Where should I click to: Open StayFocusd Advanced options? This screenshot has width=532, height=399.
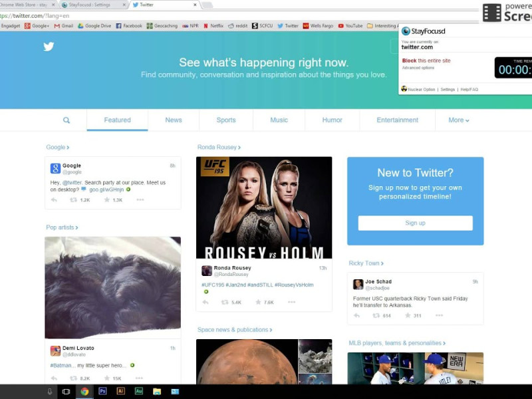pyautogui.click(x=418, y=68)
